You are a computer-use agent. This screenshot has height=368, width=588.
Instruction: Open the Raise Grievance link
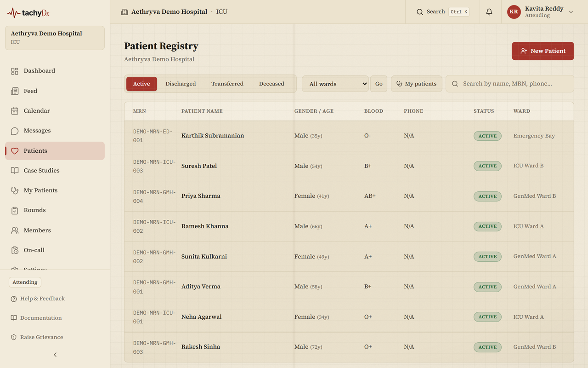[x=37, y=337]
